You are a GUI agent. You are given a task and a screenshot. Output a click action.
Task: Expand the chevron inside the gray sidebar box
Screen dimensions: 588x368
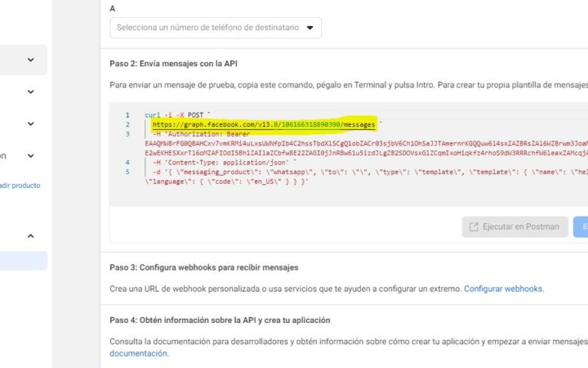point(31,60)
